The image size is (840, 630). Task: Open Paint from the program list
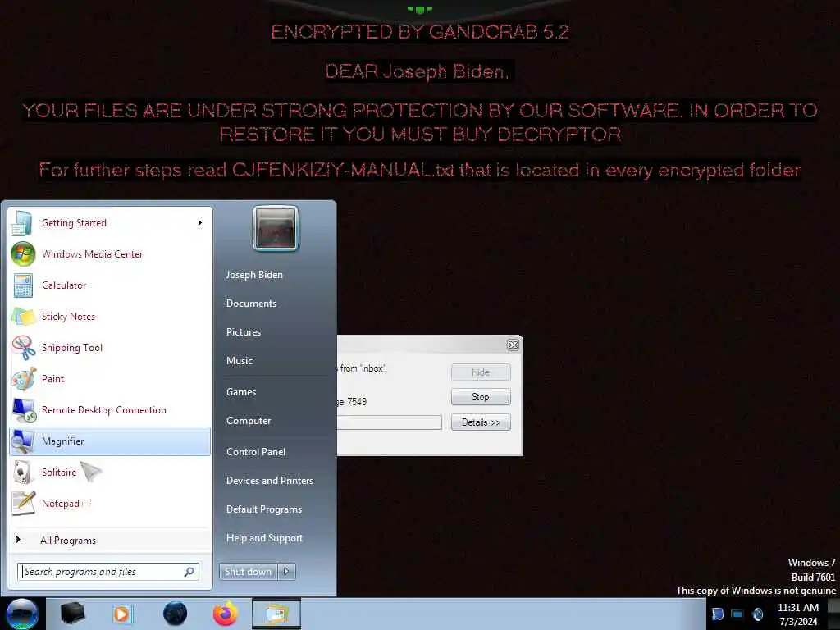(110, 378)
